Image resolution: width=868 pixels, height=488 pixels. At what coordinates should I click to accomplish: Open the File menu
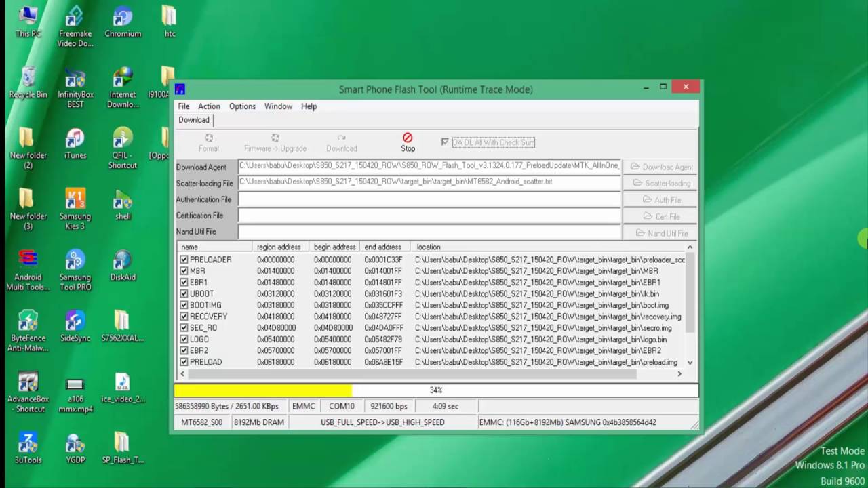(x=184, y=106)
